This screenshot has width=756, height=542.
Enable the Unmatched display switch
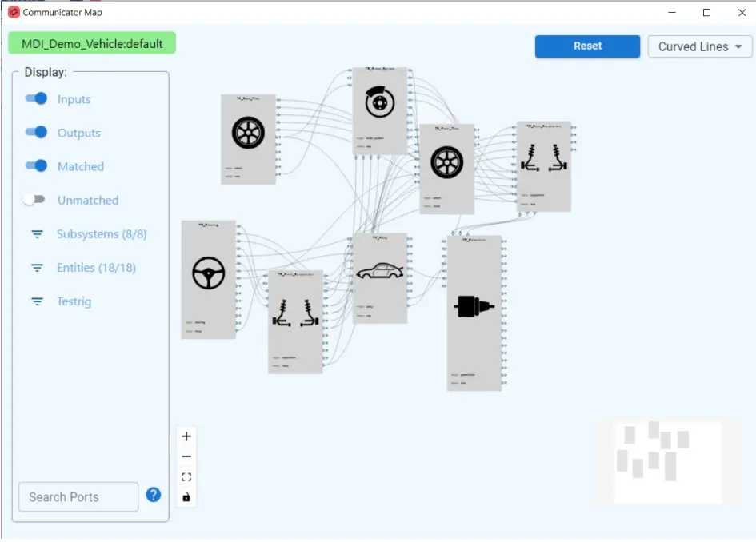(34, 200)
